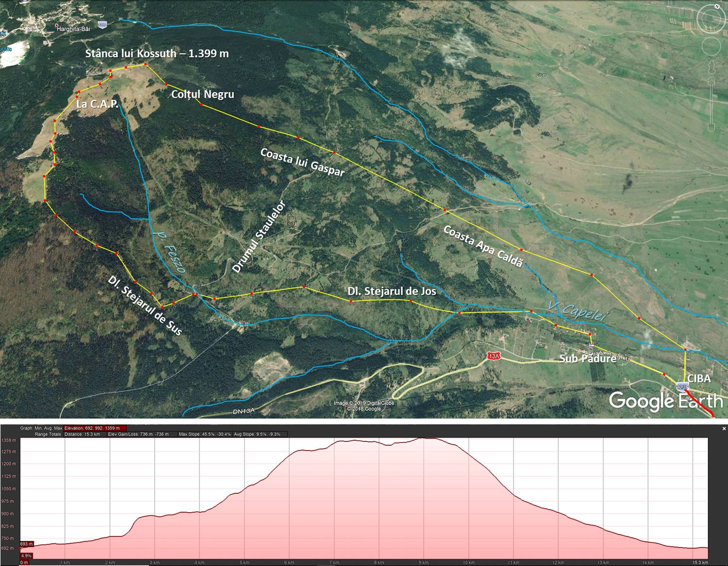
Task: Click the zoom slider track
Action: tap(711, 104)
